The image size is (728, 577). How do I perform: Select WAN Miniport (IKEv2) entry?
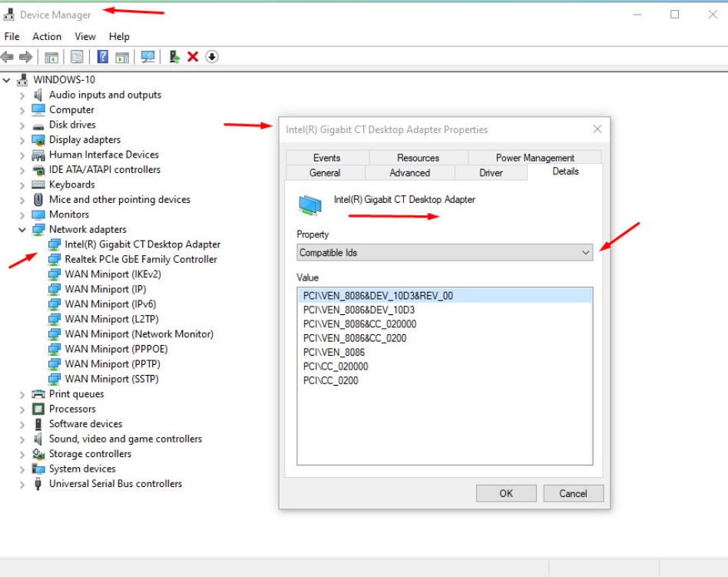113,274
